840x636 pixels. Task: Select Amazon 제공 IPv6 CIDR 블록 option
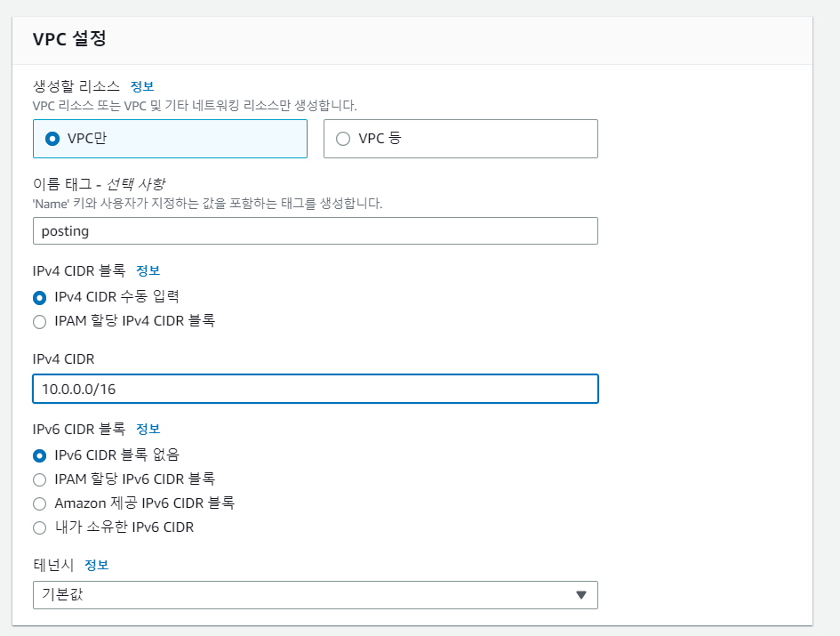40,504
